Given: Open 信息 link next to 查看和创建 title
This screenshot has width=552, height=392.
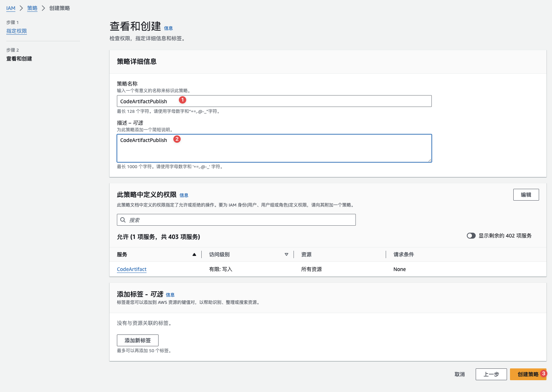Looking at the screenshot, I should click(x=169, y=28).
